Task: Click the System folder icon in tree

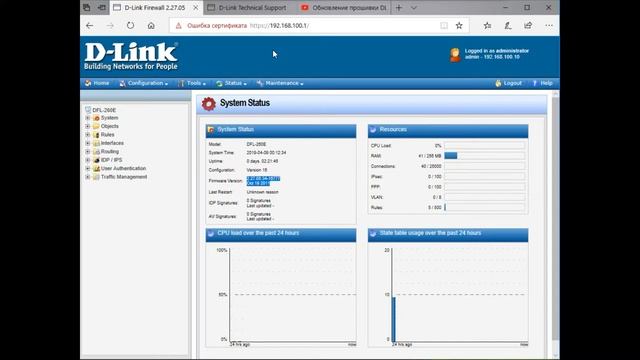Action: [x=96, y=118]
